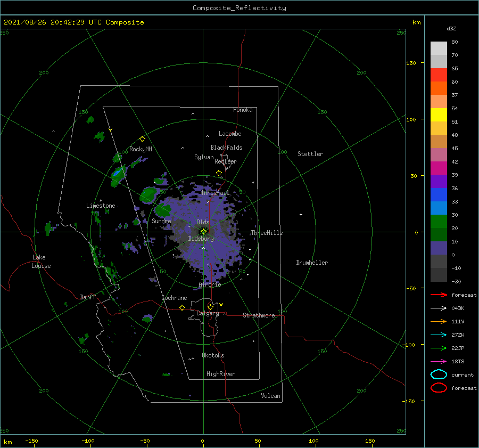Select the slate purple 10 dBZ swatch

tap(439, 248)
